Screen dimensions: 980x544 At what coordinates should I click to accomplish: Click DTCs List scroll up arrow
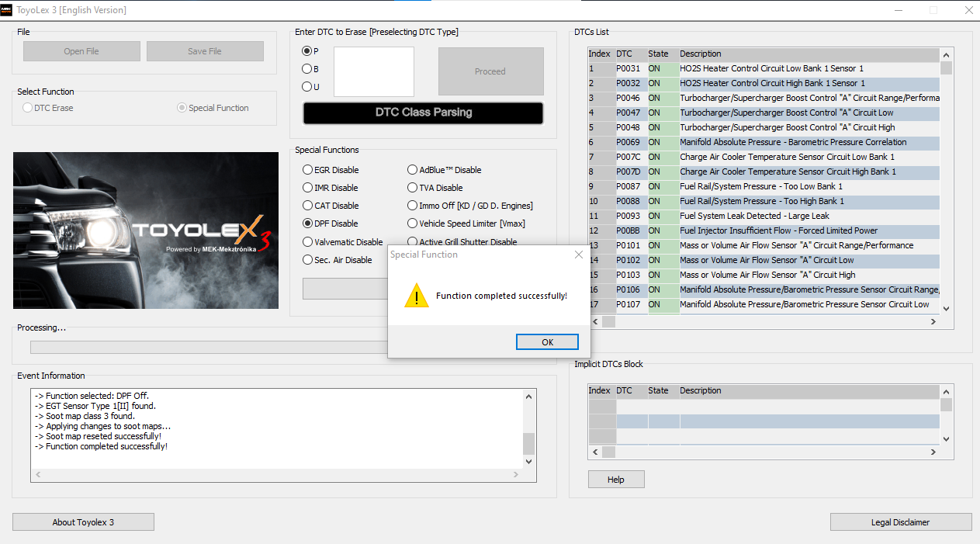click(946, 54)
